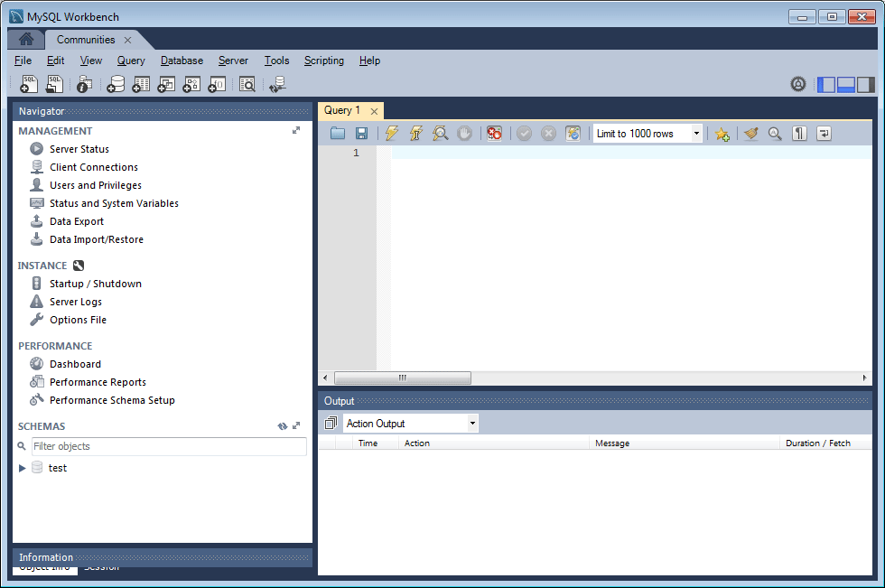Open Dashboard under Performance
Viewport: 885px width, 588px height.
[75, 364]
